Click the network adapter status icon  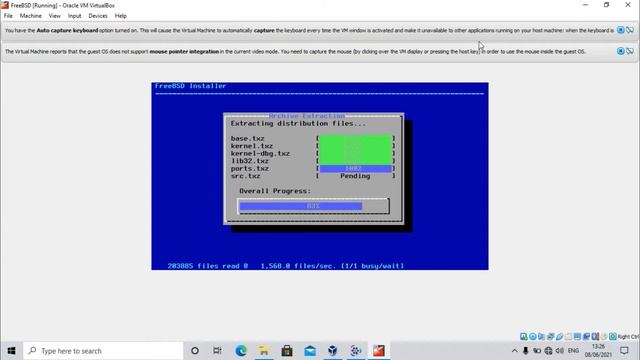(x=551, y=337)
